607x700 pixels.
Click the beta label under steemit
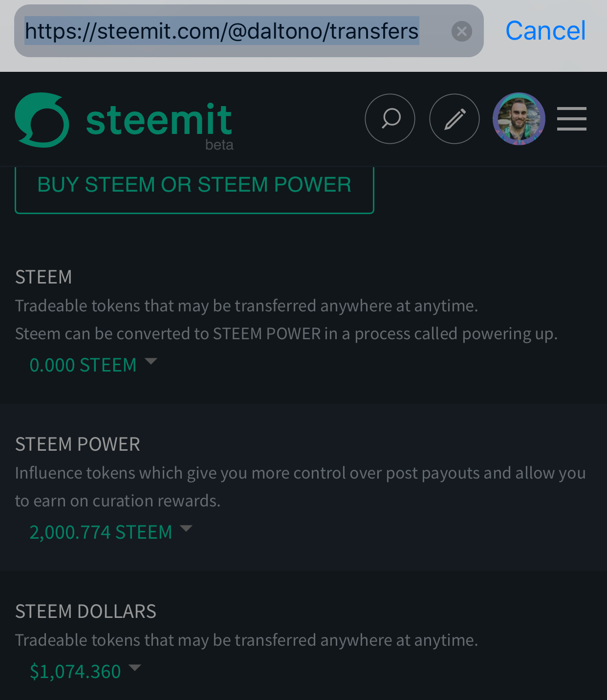click(x=219, y=145)
